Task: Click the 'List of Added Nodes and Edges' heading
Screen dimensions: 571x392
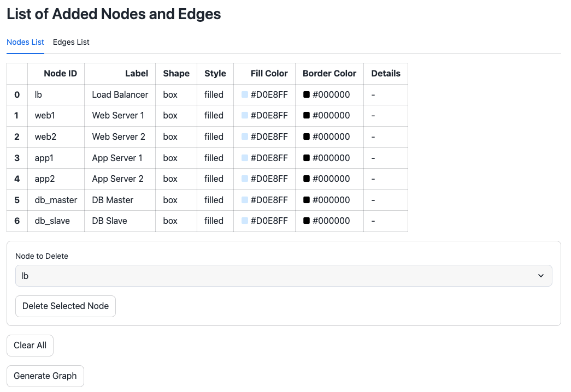Action: tap(114, 14)
